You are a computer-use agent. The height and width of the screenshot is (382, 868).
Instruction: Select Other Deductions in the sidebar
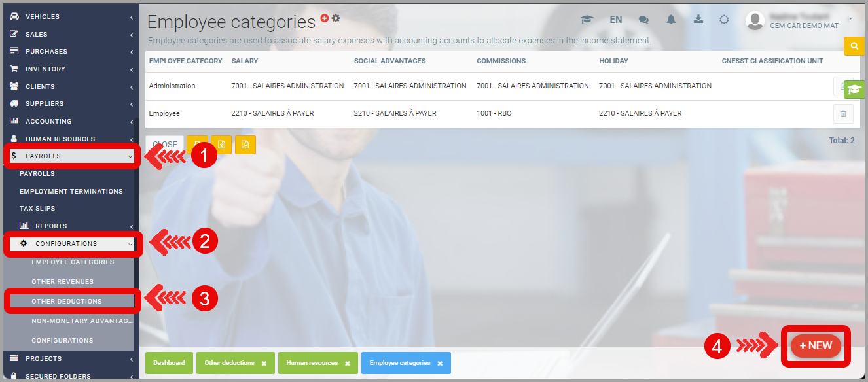(x=67, y=302)
